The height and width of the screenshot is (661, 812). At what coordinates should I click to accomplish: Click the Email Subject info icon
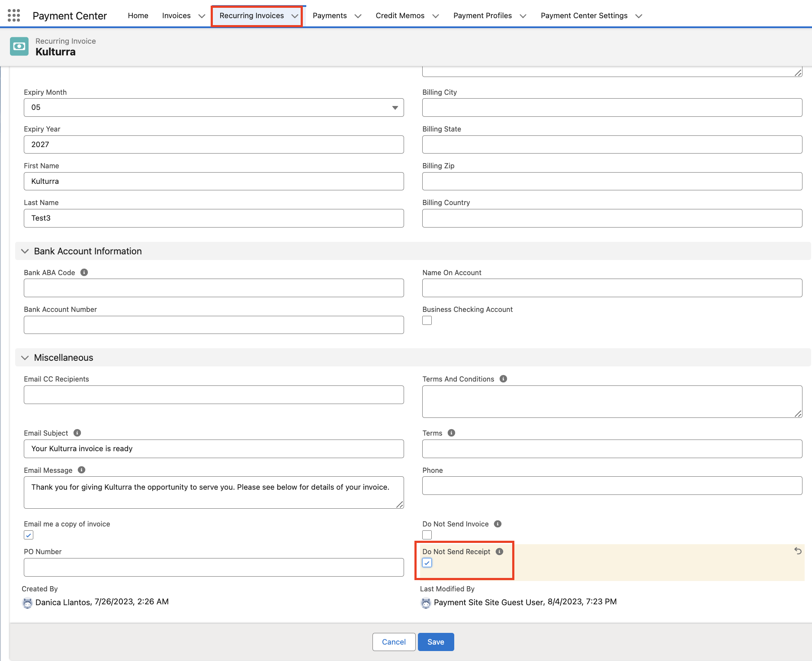click(77, 433)
